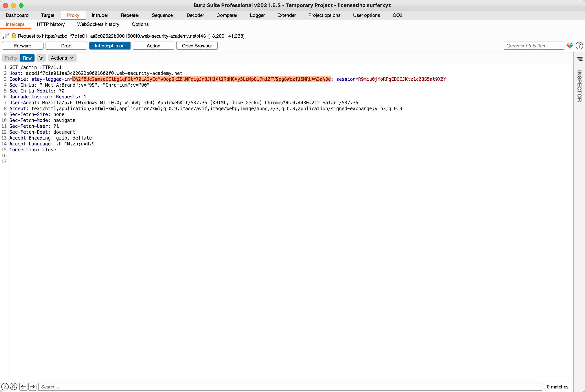Go to next search match arrow

[32, 387]
